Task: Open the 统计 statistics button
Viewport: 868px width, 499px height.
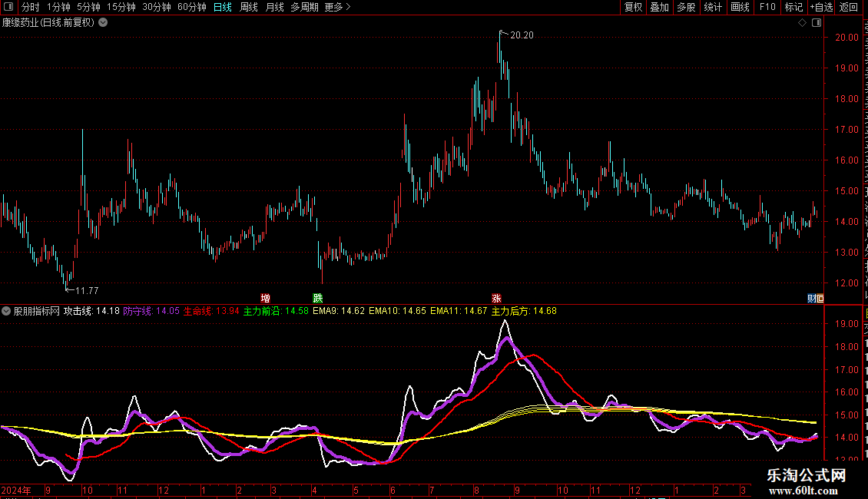Action: point(712,7)
